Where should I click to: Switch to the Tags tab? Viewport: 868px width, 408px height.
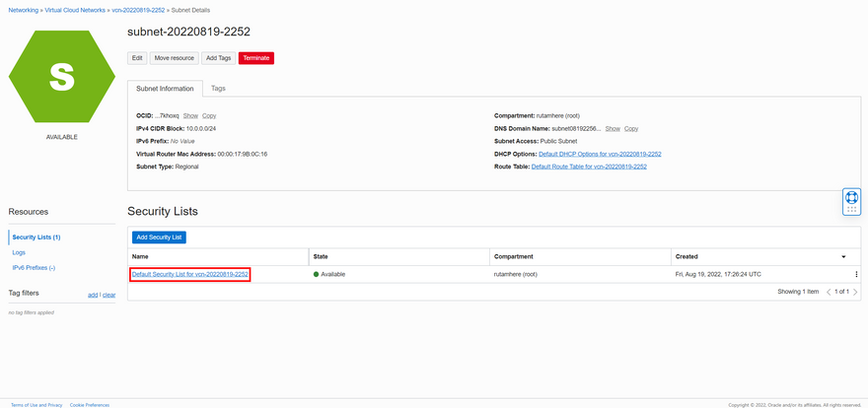pos(218,89)
